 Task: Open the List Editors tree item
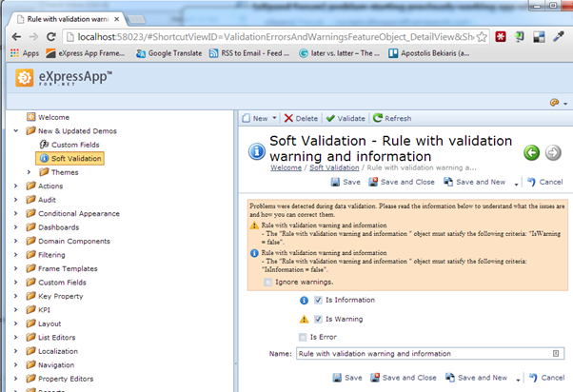57,338
